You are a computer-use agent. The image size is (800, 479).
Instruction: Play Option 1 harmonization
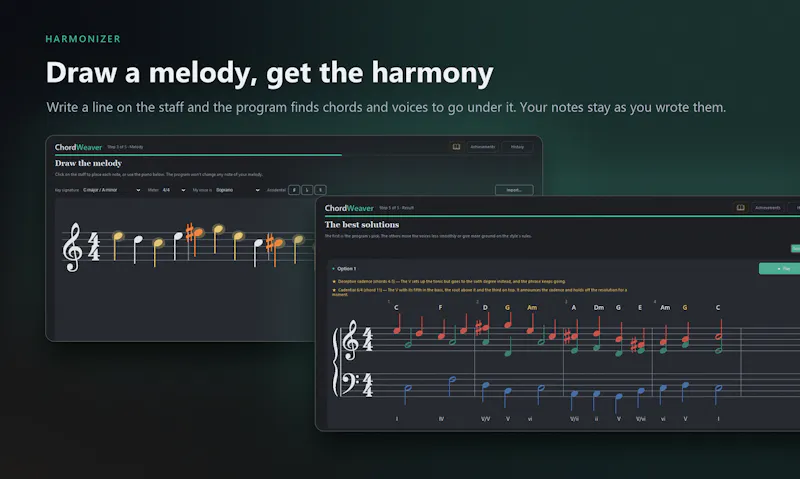[781, 268]
